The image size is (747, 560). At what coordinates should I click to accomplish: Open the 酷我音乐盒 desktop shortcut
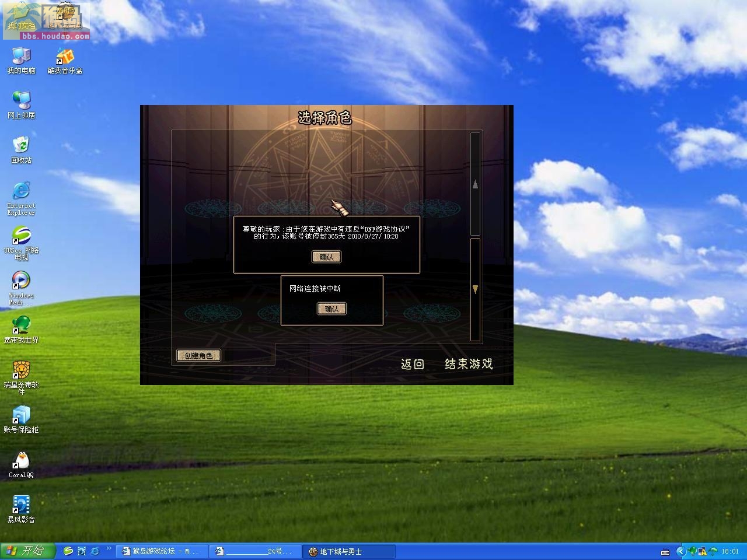[x=65, y=61]
